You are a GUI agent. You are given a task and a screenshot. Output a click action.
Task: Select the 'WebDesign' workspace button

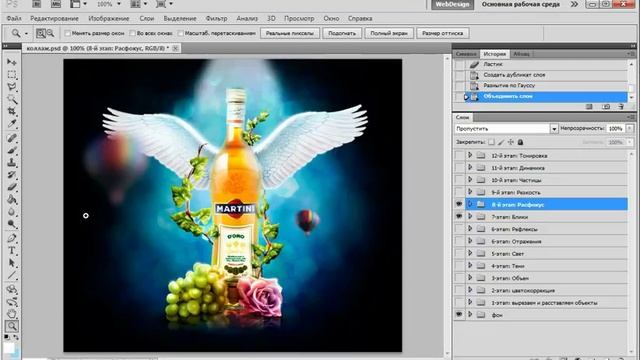pos(452,4)
